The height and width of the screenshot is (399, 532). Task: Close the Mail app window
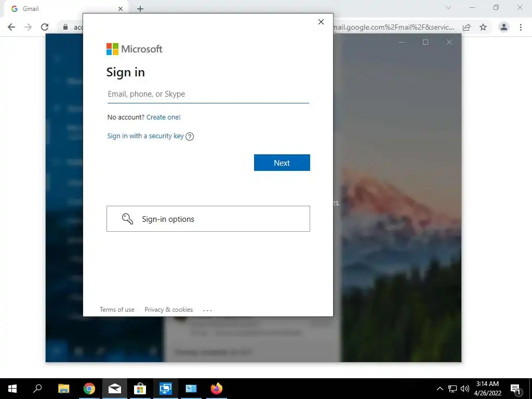click(449, 42)
